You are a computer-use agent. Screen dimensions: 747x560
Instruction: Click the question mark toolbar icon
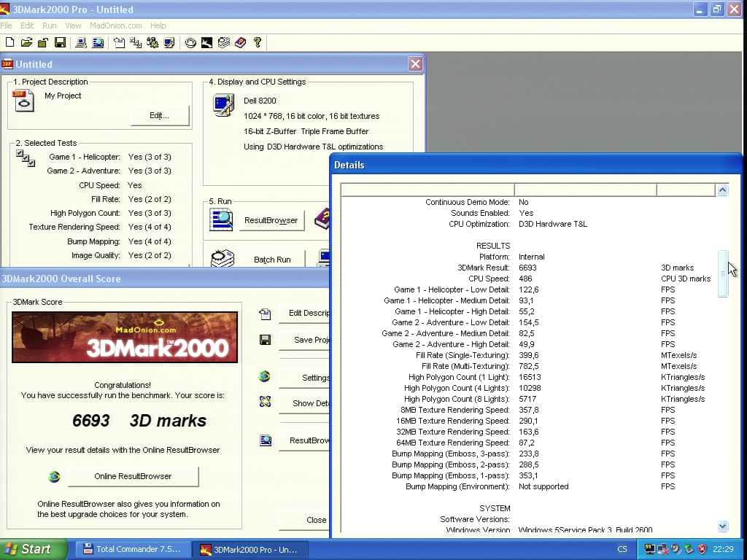pos(258,42)
